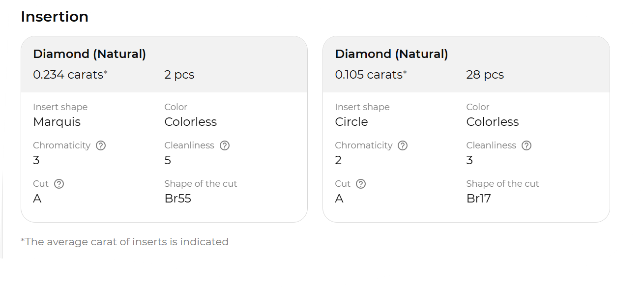Select the Diamond (Natural) title with 28 pcs
This screenshot has height=287, width=644.
[391, 54]
